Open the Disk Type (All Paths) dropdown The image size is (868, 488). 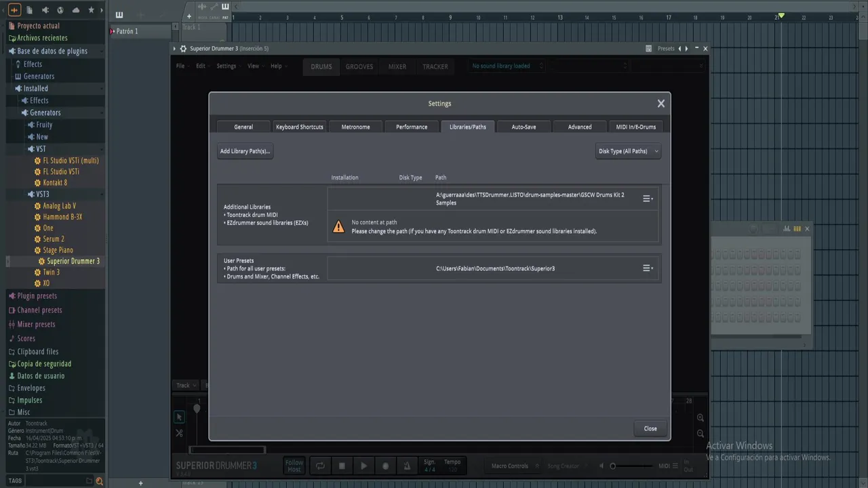(x=628, y=151)
